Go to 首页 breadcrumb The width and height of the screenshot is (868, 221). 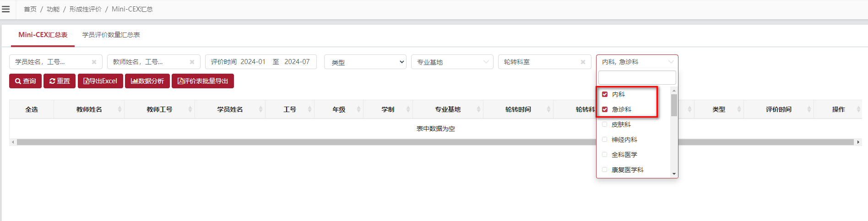[30, 9]
